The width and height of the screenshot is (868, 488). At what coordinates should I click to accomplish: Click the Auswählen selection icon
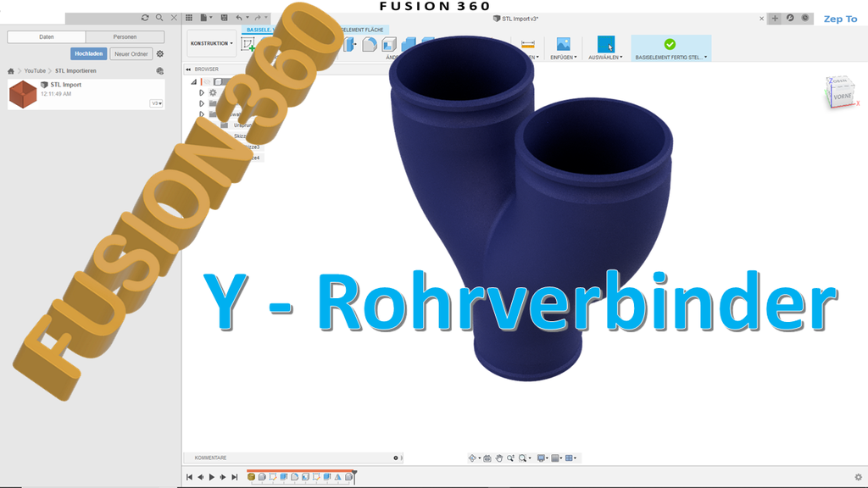(605, 44)
